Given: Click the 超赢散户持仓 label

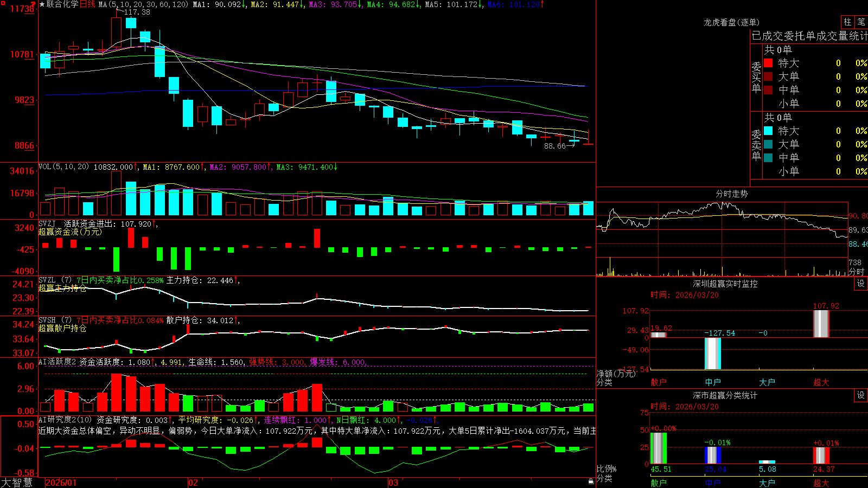Looking at the screenshot, I should (x=62, y=328).
